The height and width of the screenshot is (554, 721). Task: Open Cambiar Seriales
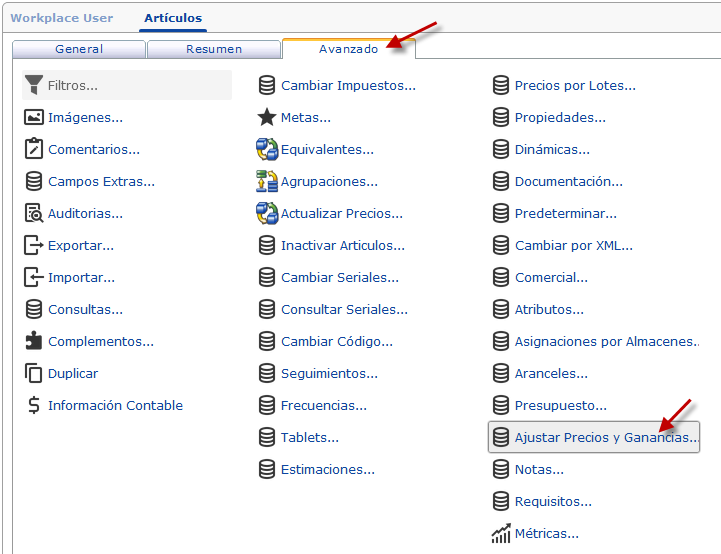click(x=340, y=278)
